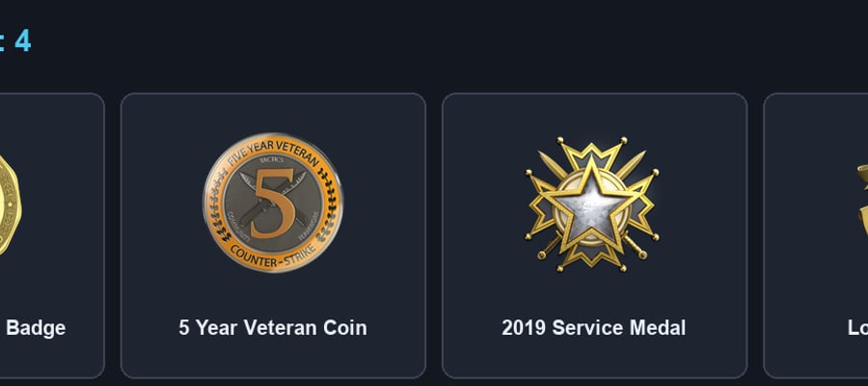Click the laurel wreath on the coin's right side
The height and width of the screenshot is (386, 868).
pos(328,206)
